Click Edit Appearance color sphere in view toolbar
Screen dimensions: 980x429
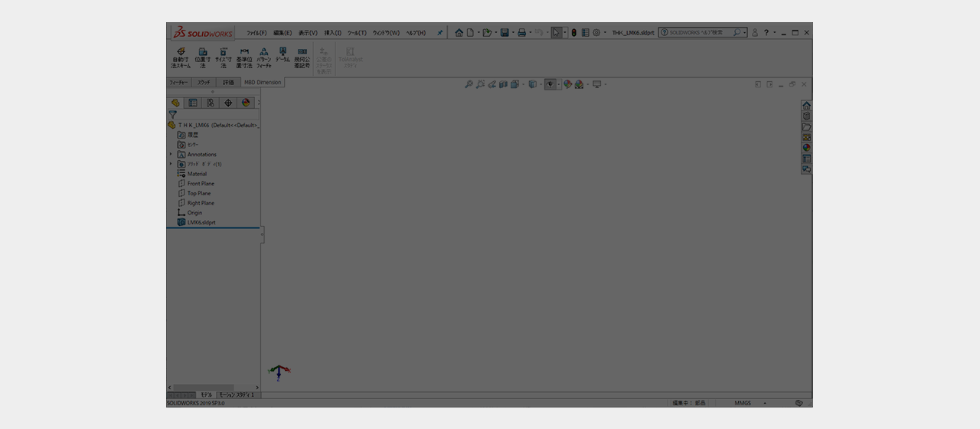click(x=568, y=84)
